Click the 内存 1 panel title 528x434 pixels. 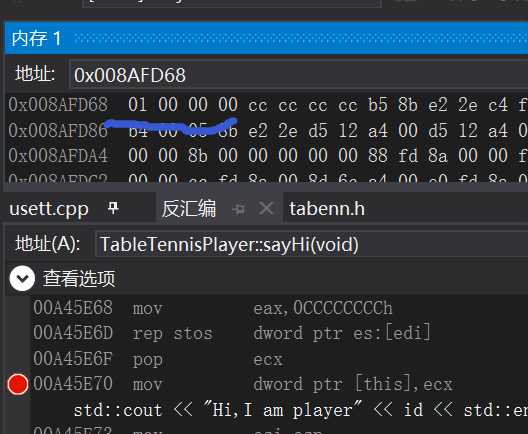[x=36, y=38]
